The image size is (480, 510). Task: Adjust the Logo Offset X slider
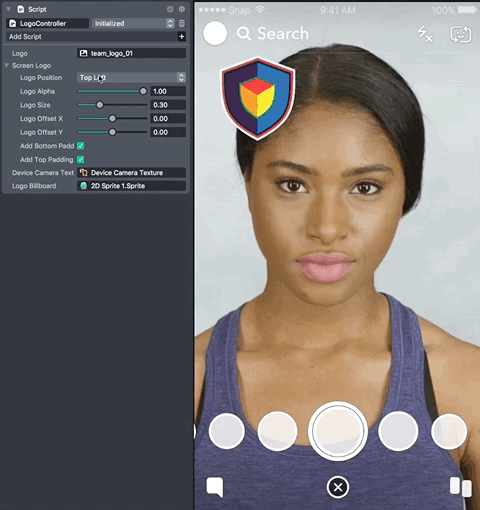point(112,118)
